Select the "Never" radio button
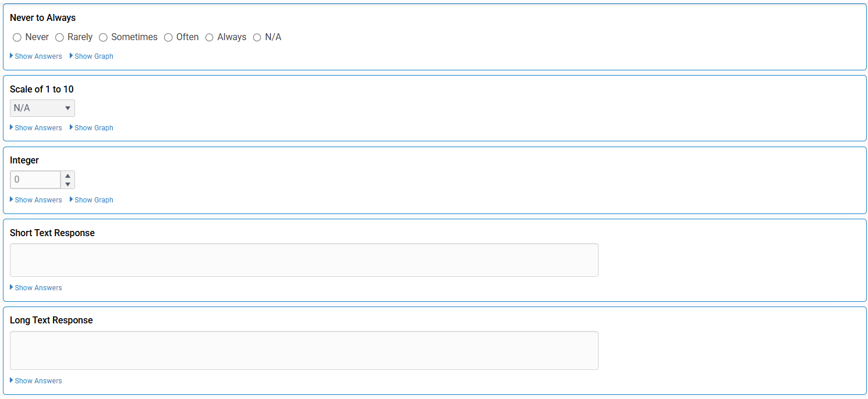The width and height of the screenshot is (868, 399). 17,37
